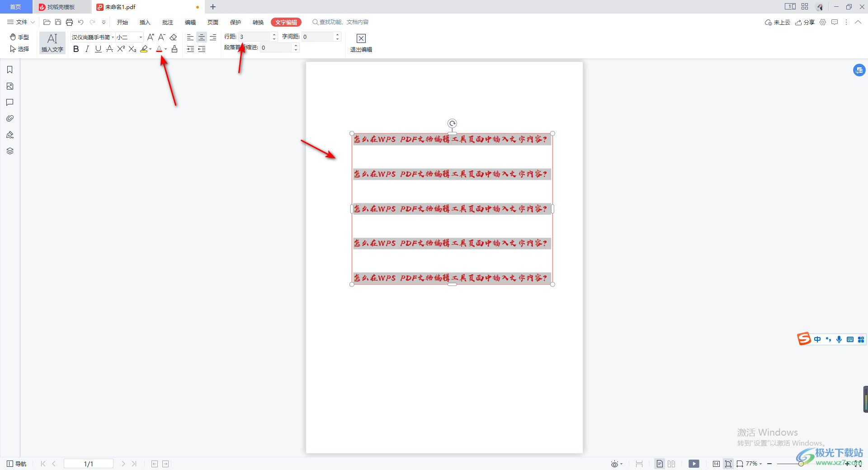
Task: Select the Hand tool
Action: click(x=19, y=37)
